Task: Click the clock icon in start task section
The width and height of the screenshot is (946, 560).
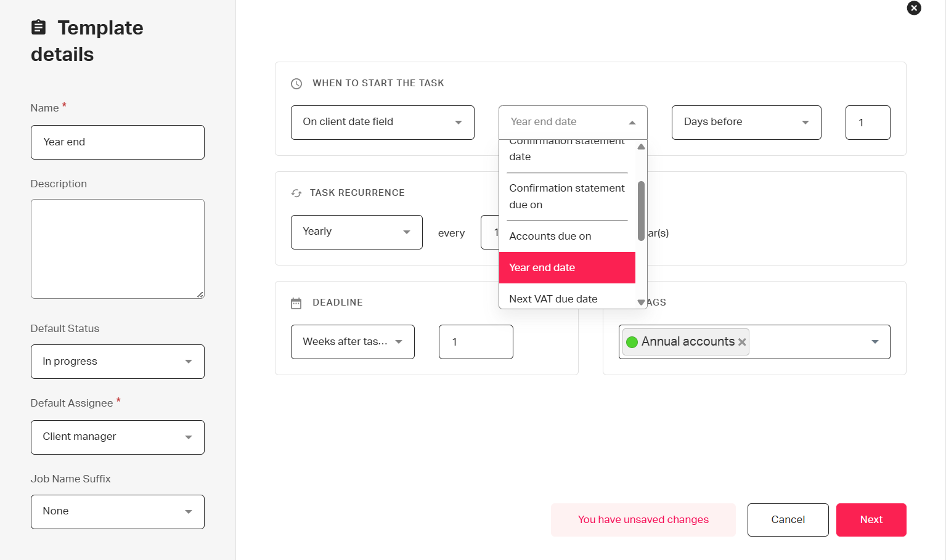Action: [x=296, y=84]
